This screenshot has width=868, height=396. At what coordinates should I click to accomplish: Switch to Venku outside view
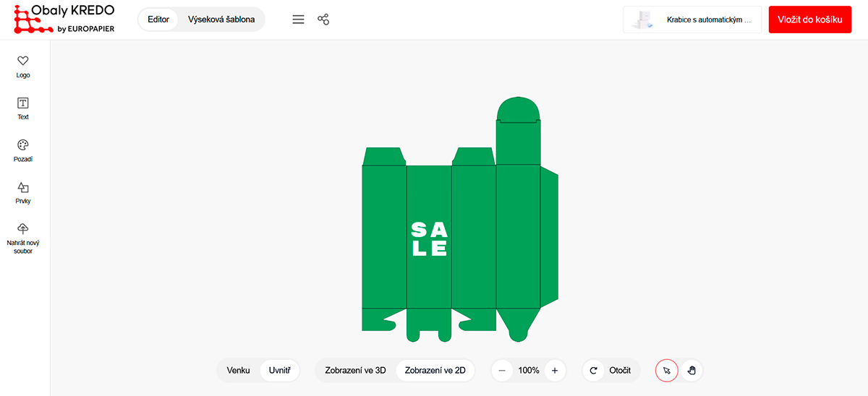(238, 371)
